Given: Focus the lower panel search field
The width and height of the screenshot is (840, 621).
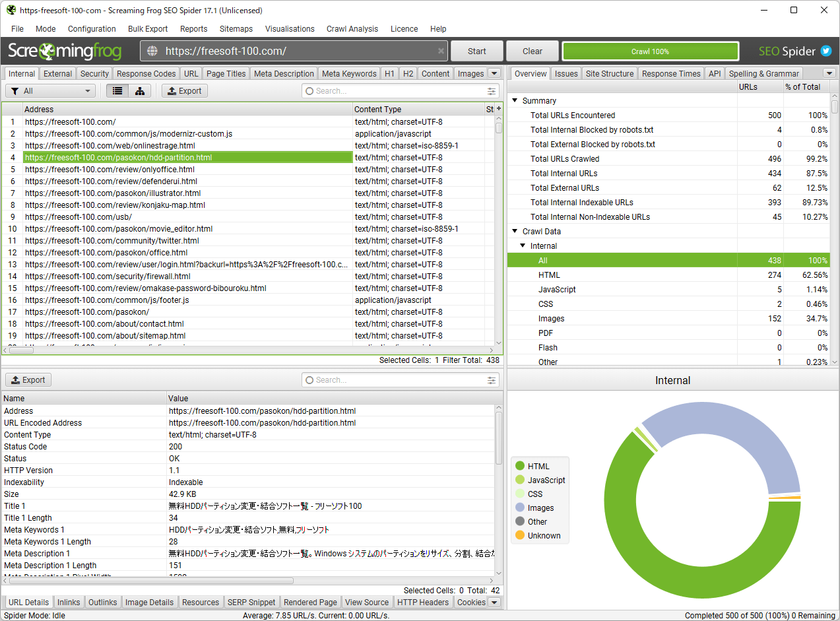Looking at the screenshot, I should pyautogui.click(x=401, y=380).
